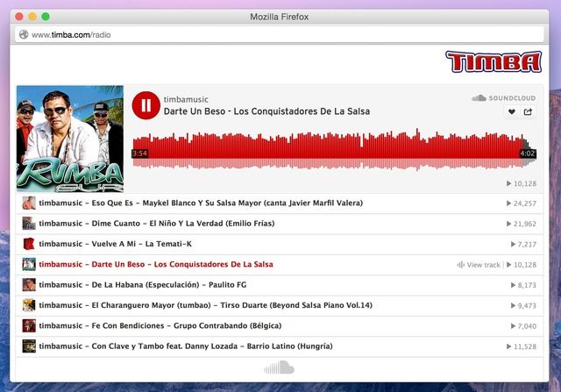
Task: Click View track on Darte Un Beso row
Action: [x=479, y=265]
